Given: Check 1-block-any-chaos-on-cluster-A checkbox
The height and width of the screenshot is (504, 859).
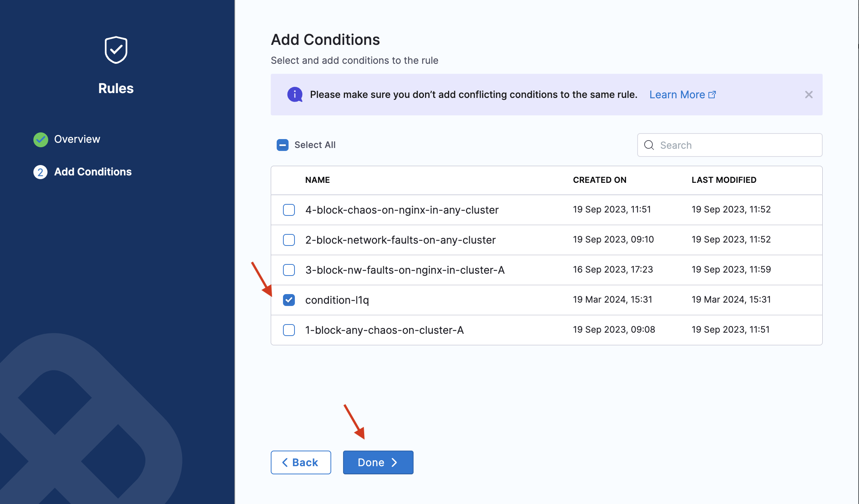Looking at the screenshot, I should click(289, 330).
